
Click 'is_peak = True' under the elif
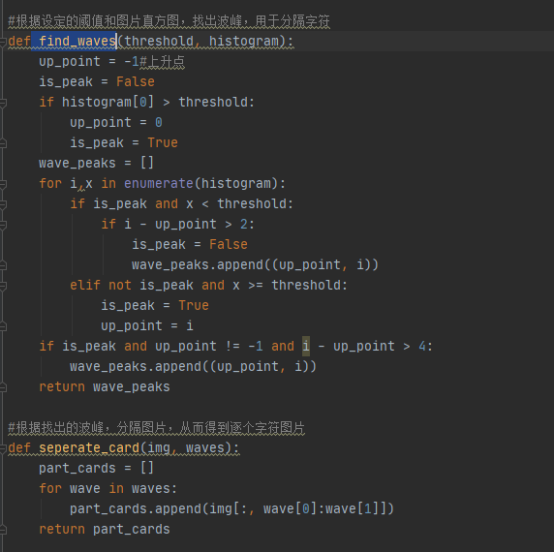(155, 305)
